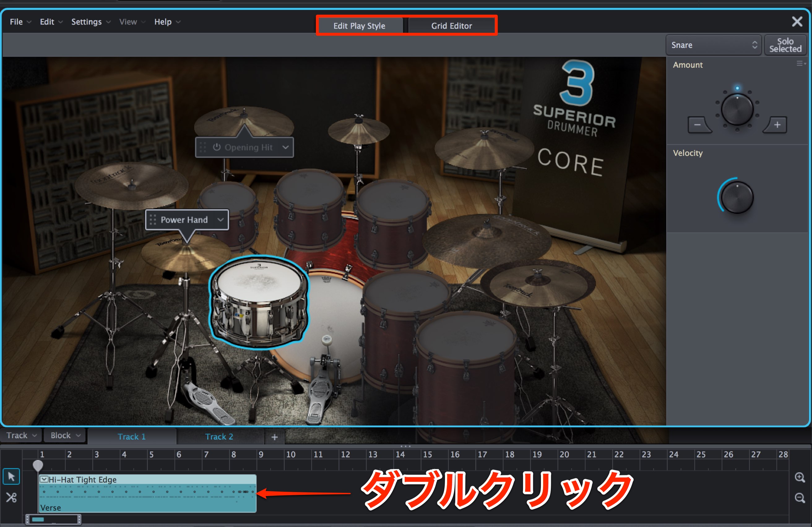
Task: Zoom out on the timeline
Action: pos(800,498)
